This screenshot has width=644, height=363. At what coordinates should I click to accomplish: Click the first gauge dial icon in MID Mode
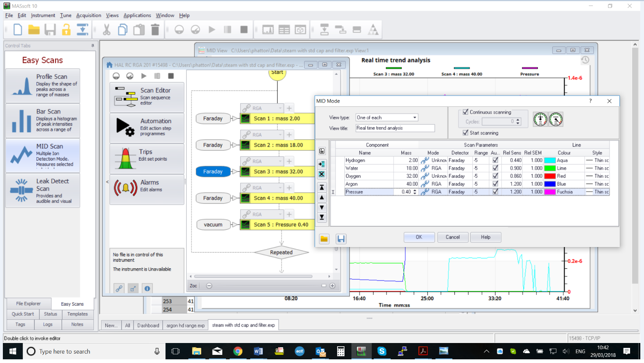coord(540,119)
